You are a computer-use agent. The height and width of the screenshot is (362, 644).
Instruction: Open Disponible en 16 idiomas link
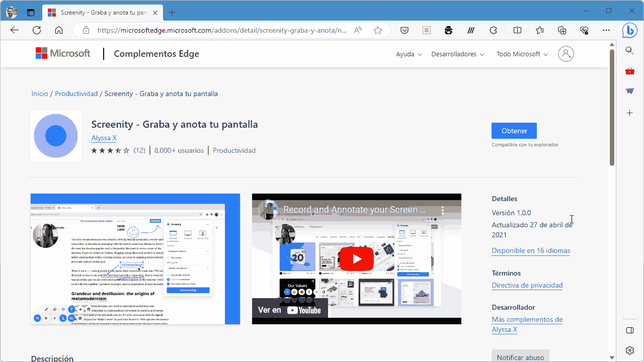click(x=531, y=250)
